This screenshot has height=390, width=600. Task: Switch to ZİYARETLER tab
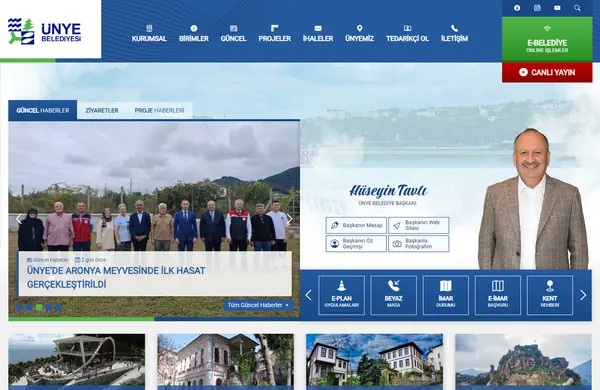coord(102,110)
